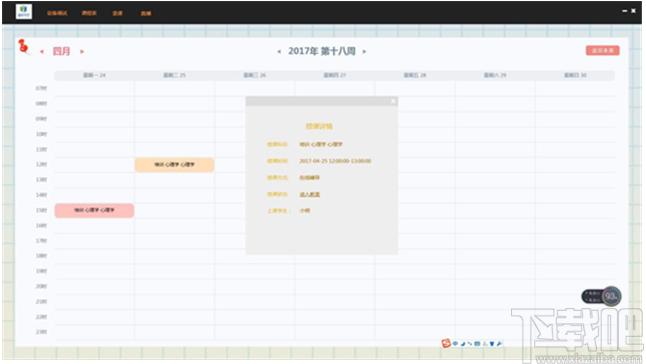
Task: Close the course details dialog
Action: pos(393,101)
